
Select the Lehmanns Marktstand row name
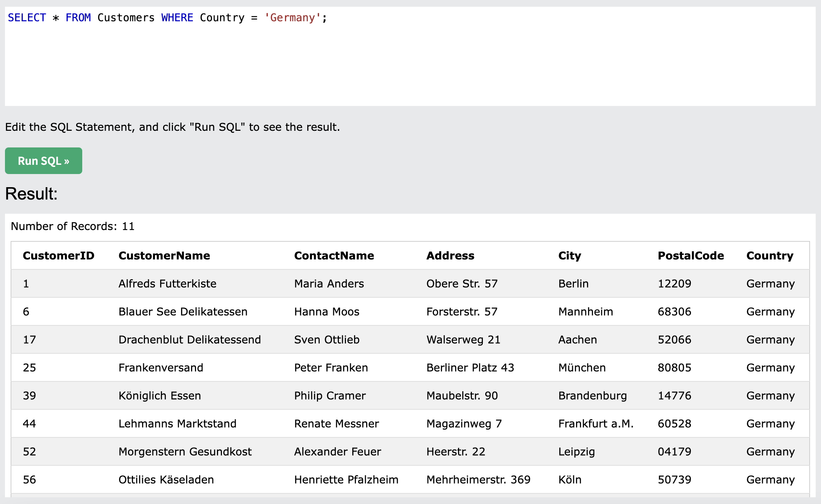pos(177,424)
